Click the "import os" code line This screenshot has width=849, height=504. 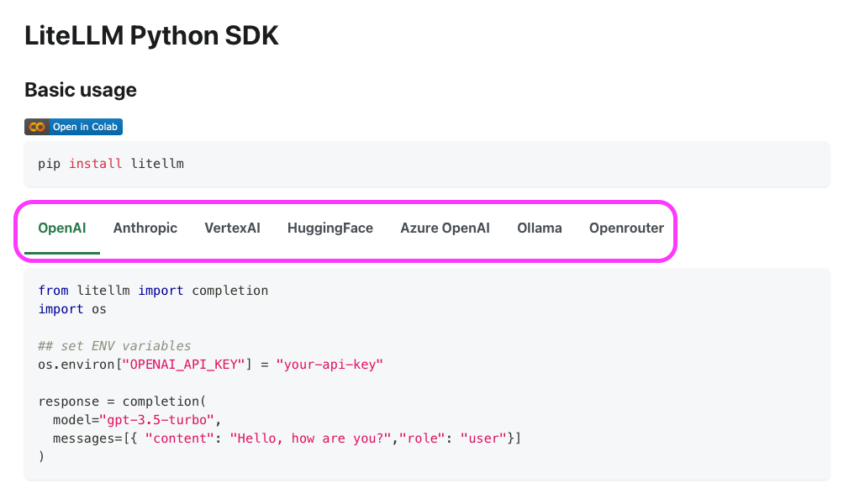[72, 309]
